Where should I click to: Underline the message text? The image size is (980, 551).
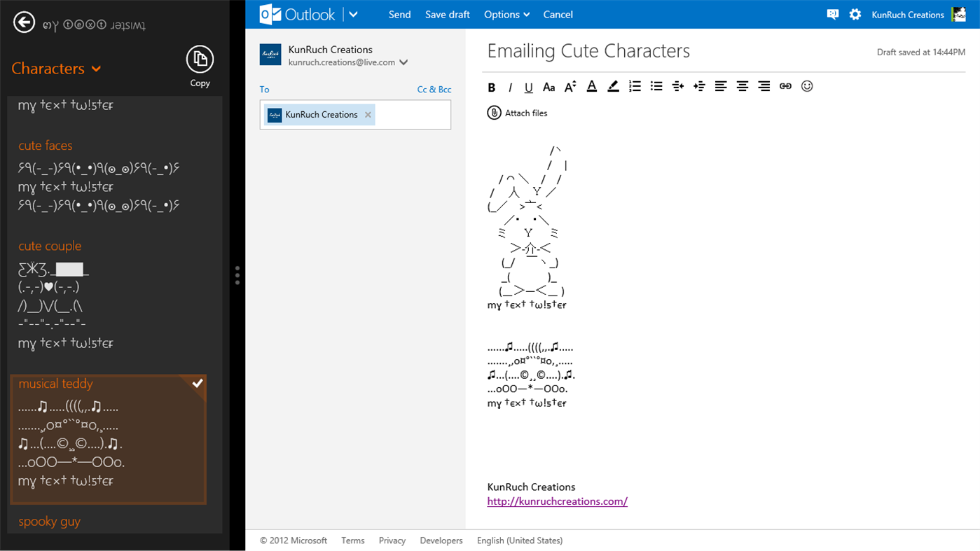tap(529, 86)
